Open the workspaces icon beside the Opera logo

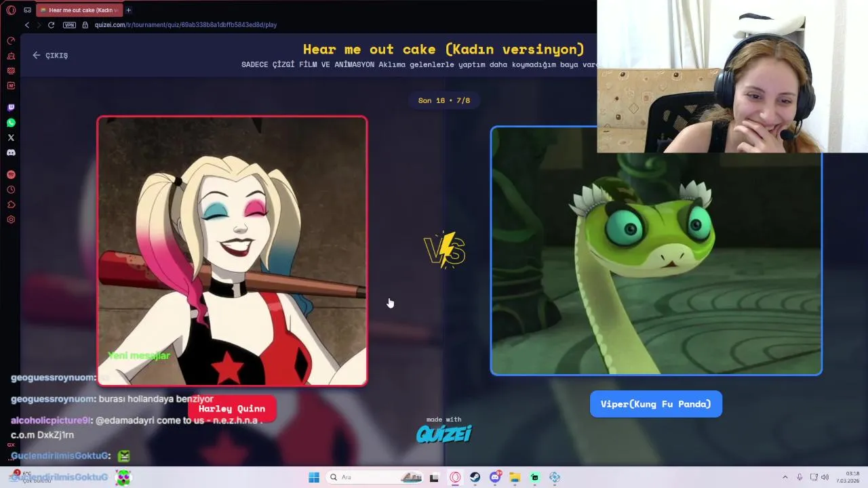(x=27, y=10)
